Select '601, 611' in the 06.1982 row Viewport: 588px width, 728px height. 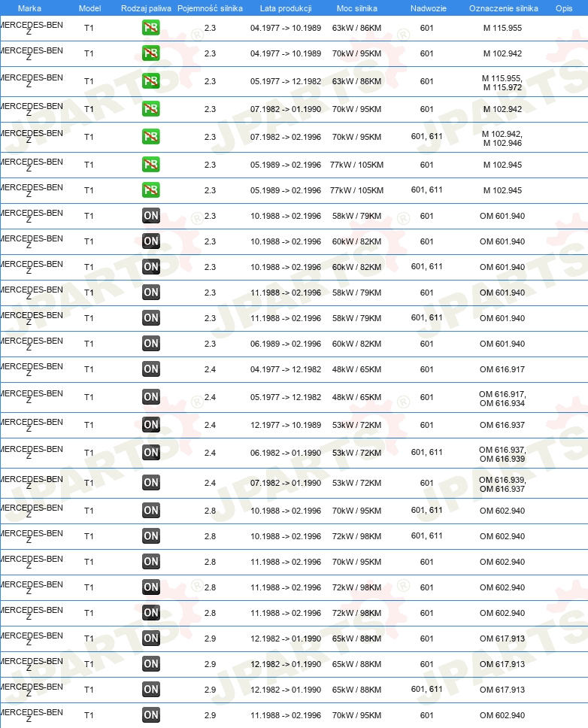pyautogui.click(x=426, y=452)
